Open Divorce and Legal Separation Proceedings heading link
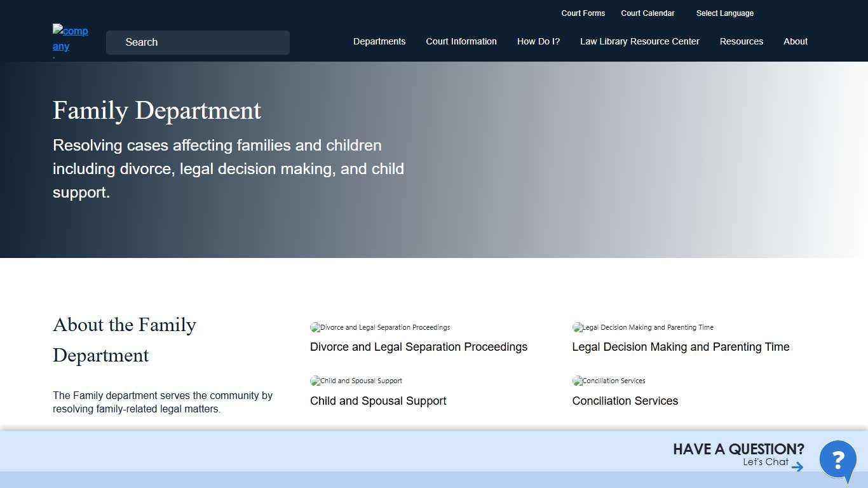The height and width of the screenshot is (488, 868). [418, 347]
